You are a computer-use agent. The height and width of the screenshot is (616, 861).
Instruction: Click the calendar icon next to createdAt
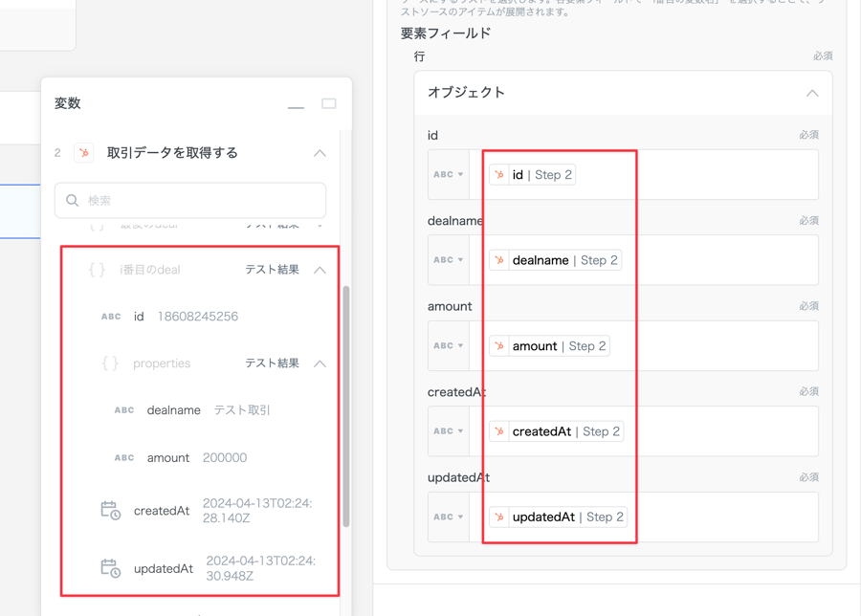111,511
